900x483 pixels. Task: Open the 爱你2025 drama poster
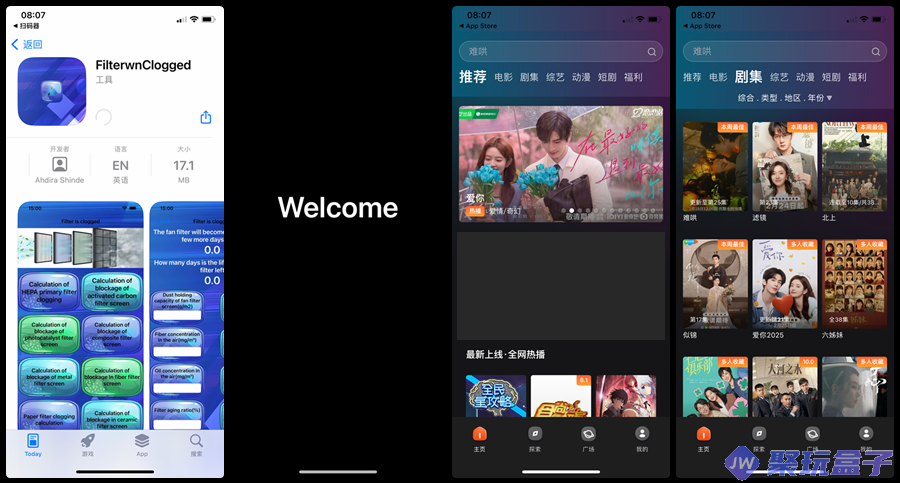pos(785,284)
